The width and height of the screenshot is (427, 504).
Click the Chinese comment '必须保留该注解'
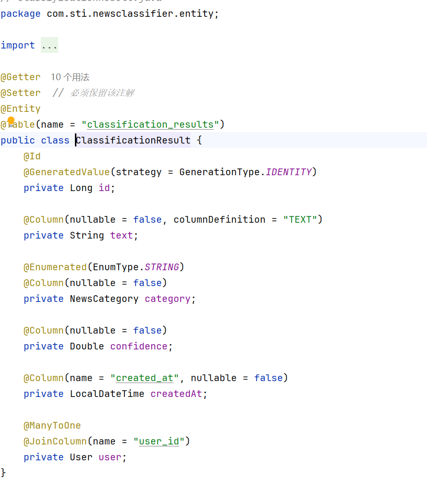(102, 93)
